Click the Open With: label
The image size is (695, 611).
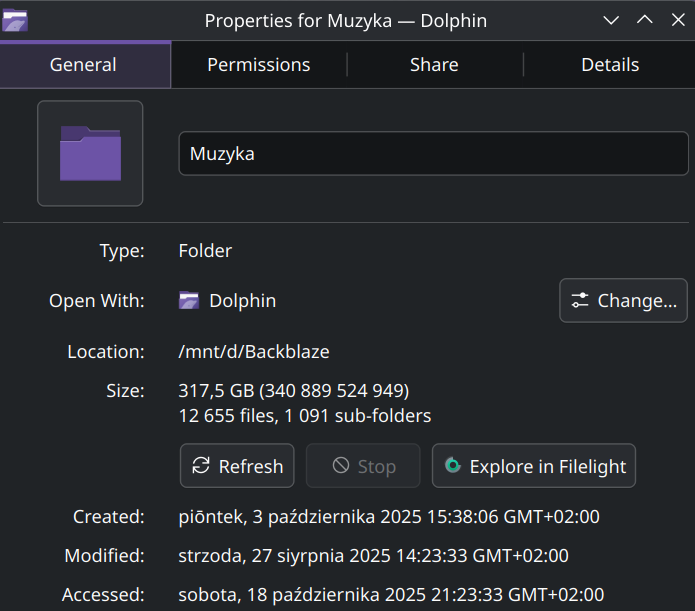97,301
